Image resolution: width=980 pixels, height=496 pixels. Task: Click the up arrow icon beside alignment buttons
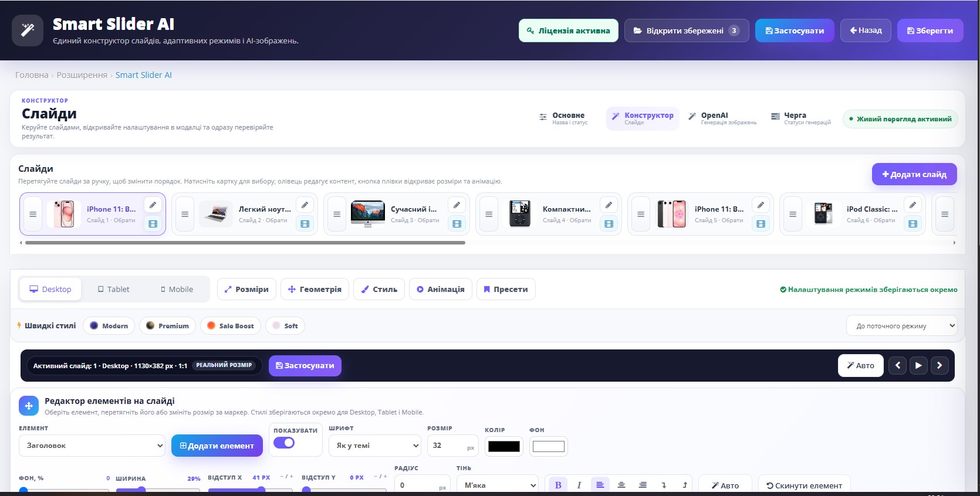685,485
